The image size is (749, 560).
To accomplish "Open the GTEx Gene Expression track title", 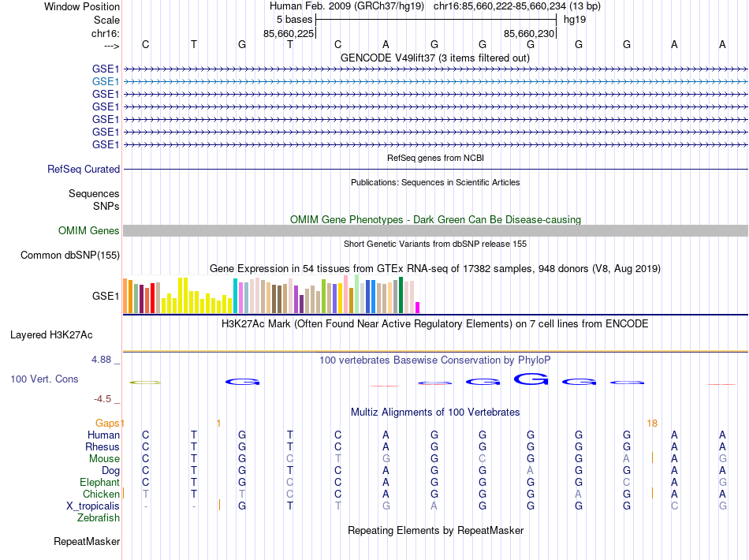I will pyautogui.click(x=435, y=268).
